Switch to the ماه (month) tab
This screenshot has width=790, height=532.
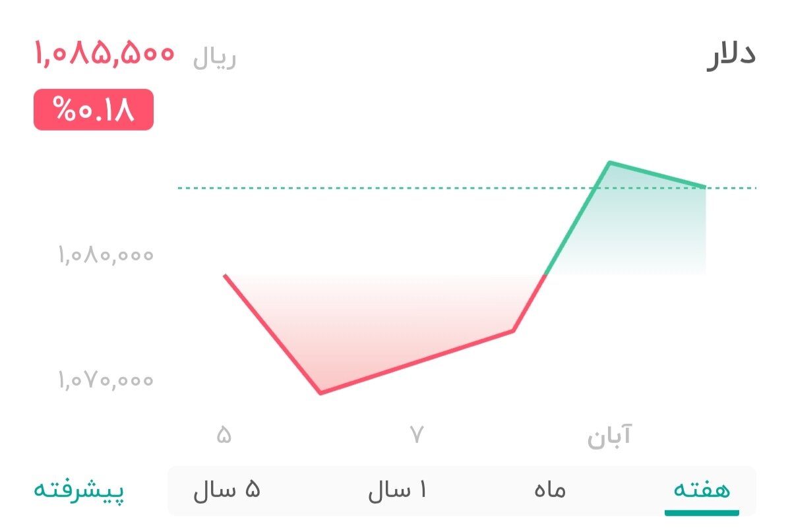tap(549, 490)
